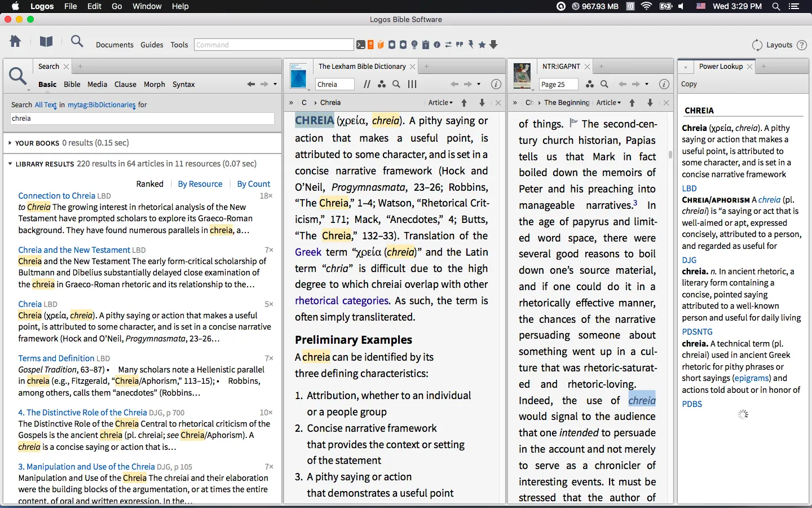812x508 pixels.
Task: Go to next article in NTR:IGAPNT panel
Action: pos(650,103)
